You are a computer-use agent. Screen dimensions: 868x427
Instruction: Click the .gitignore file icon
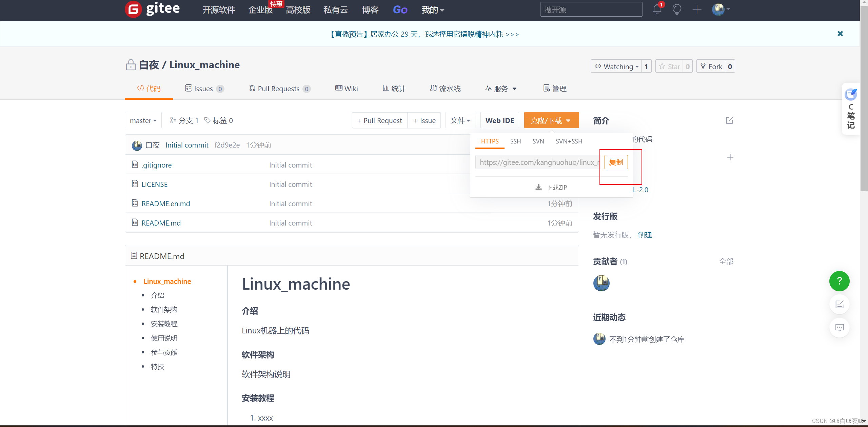pos(135,164)
